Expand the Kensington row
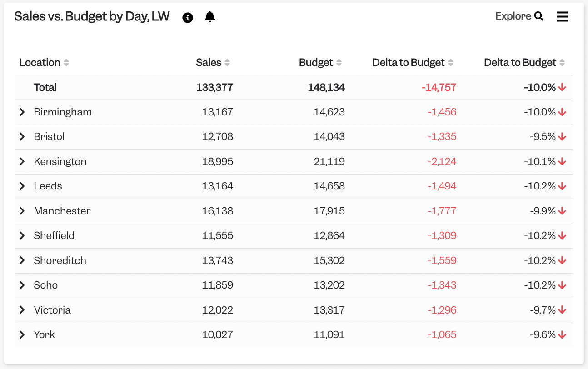The height and width of the screenshot is (369, 588). click(22, 161)
